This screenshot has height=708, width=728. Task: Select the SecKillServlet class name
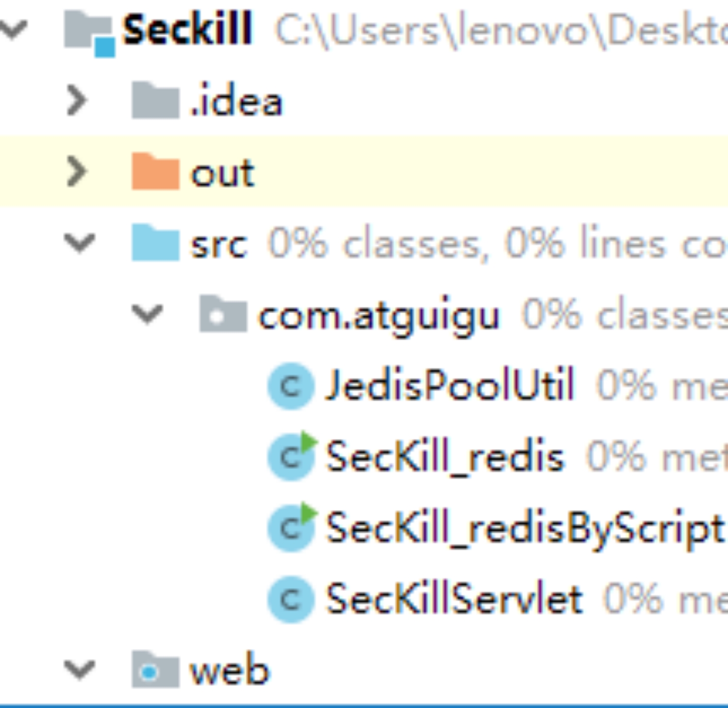point(454,600)
